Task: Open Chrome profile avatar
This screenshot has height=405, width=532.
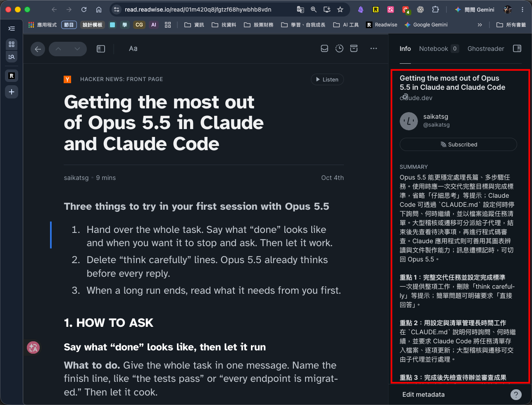Action: (508, 10)
